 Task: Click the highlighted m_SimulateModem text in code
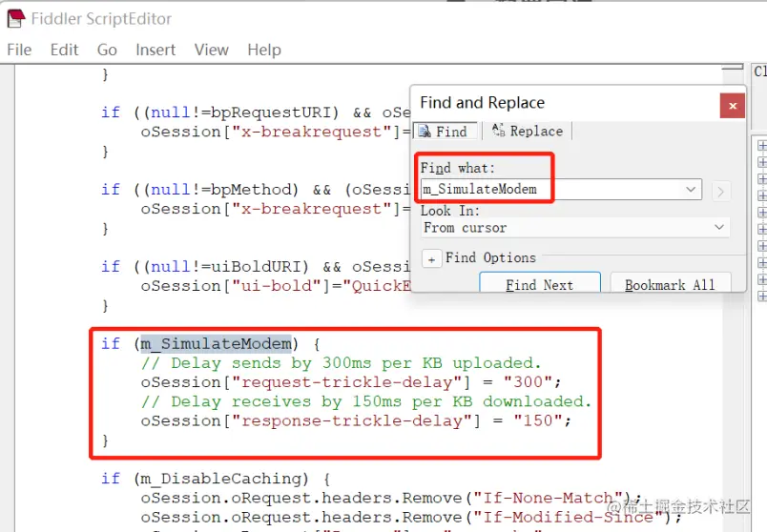[x=217, y=344]
